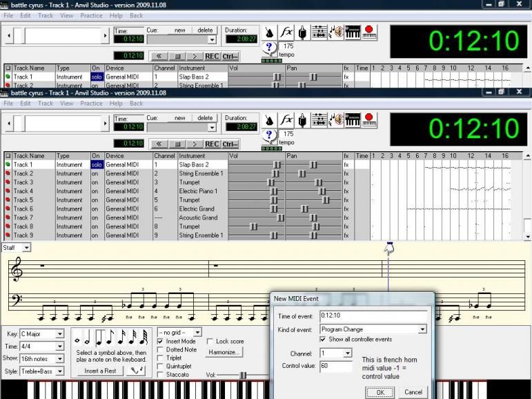Open the question mark help bubble, front window
This screenshot has height=399, width=532.
pyautogui.click(x=269, y=137)
